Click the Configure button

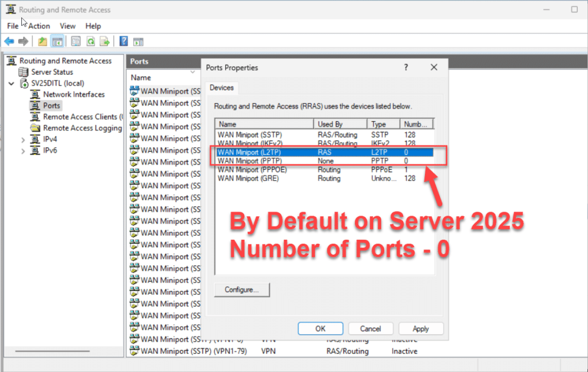(x=241, y=290)
